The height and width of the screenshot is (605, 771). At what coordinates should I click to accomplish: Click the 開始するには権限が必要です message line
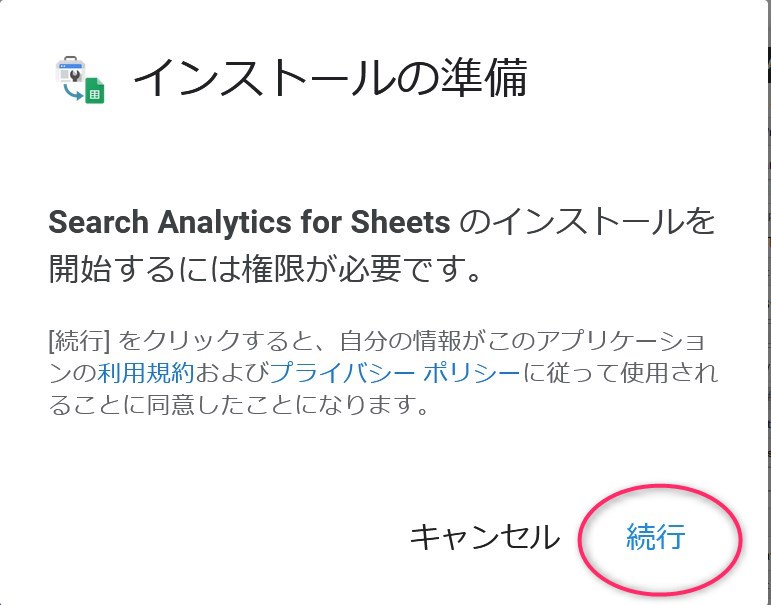click(x=265, y=269)
